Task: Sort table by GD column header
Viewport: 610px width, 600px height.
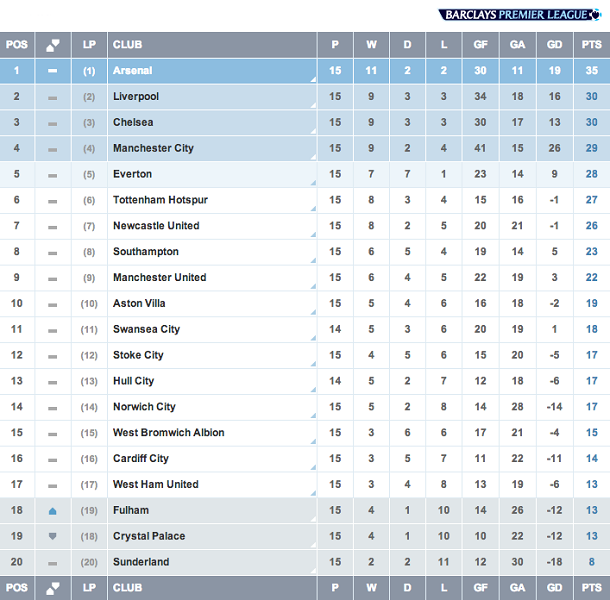Action: pyautogui.click(x=554, y=45)
